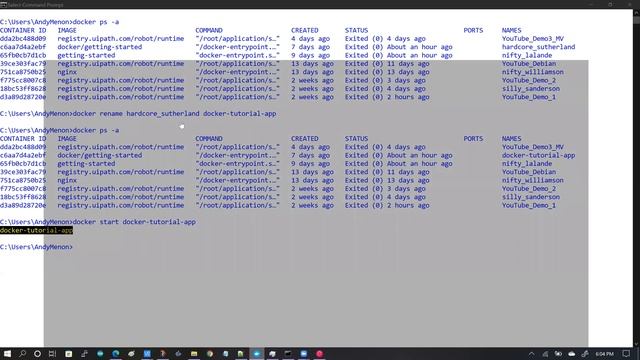Screen dimensions: 640x360
Task: Open the Chrome taskbar icon
Action: [210, 353]
